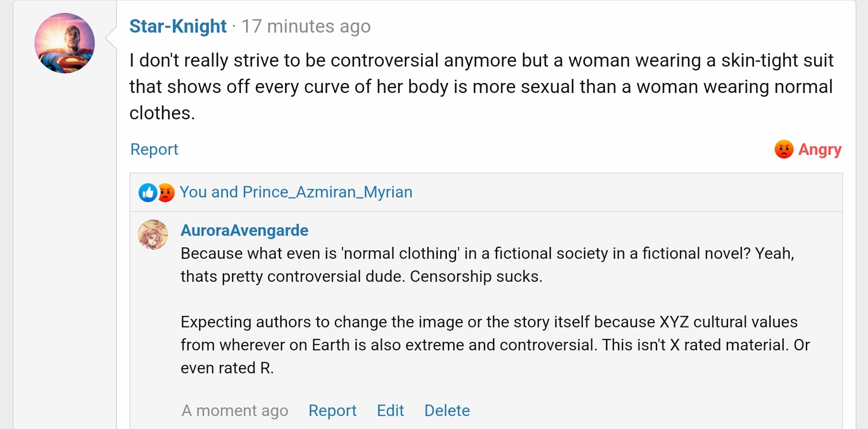The height and width of the screenshot is (429, 868).
Task: Click the comment bubble pointer beside Star-Knight's avatar
Action: 111,38
